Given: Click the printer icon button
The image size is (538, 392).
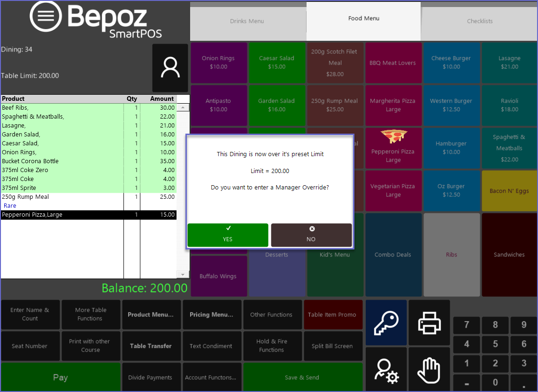Looking at the screenshot, I should (x=429, y=323).
